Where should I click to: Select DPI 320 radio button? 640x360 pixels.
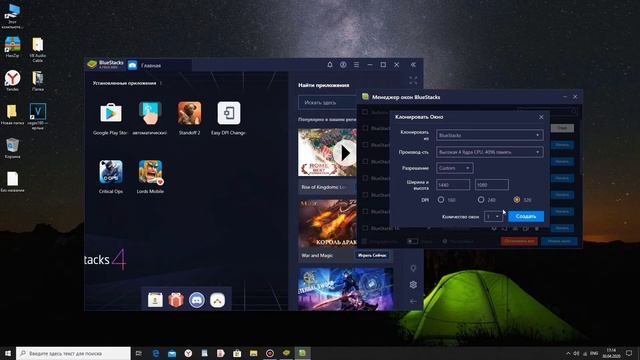pyautogui.click(x=517, y=200)
